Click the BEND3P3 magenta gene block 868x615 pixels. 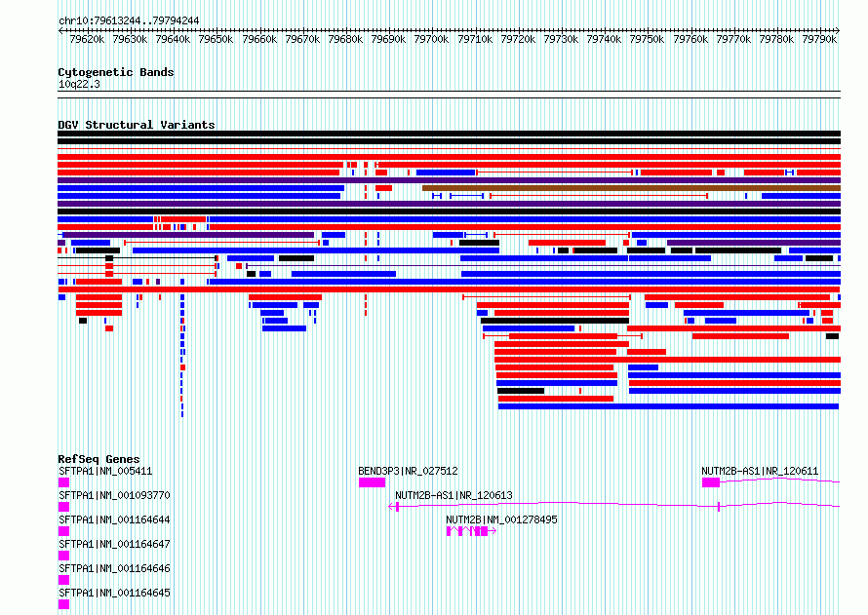pos(372,482)
